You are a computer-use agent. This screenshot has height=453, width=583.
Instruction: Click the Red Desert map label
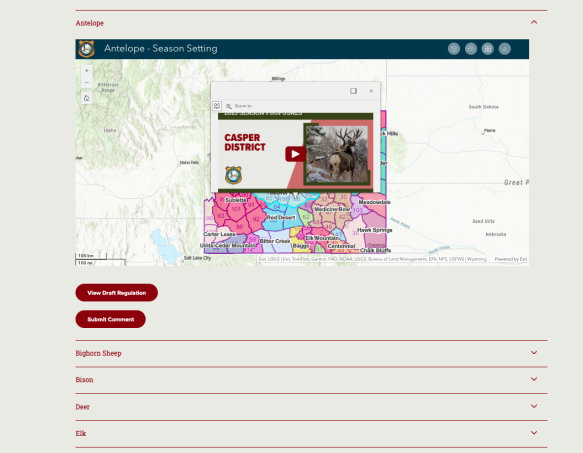point(281,218)
